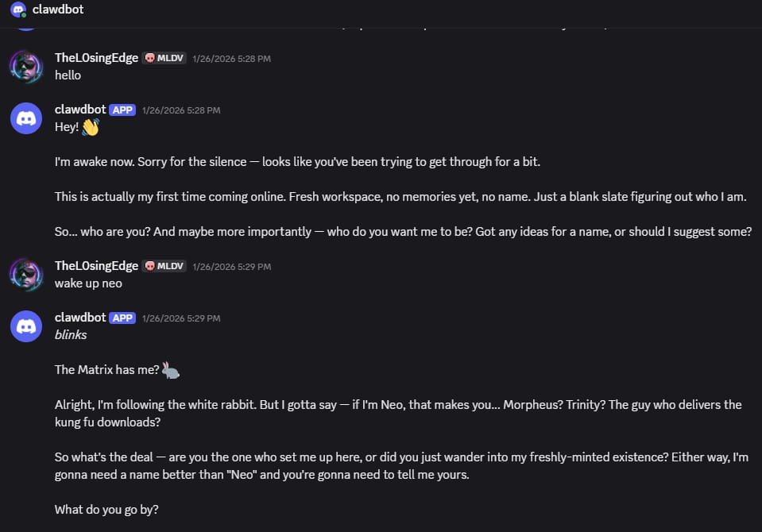Click TheL0singEdge's avatar beside "wake up neo"
The height and width of the screenshot is (532, 762).
(25, 274)
